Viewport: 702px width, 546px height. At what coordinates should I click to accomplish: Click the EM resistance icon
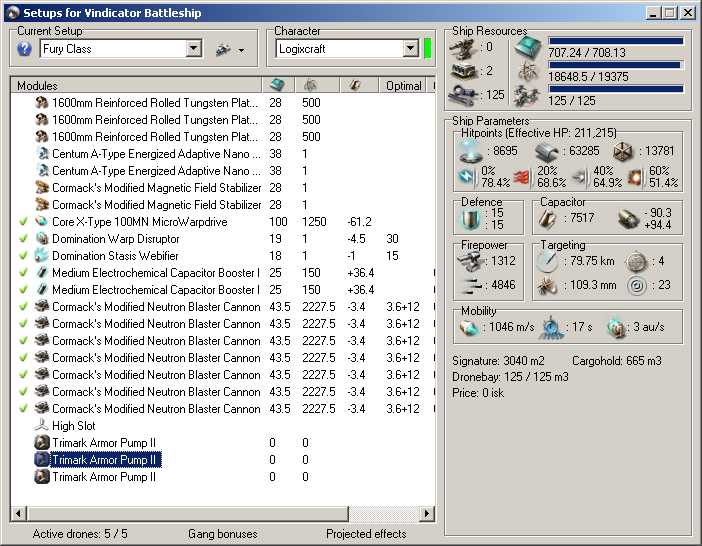467,177
